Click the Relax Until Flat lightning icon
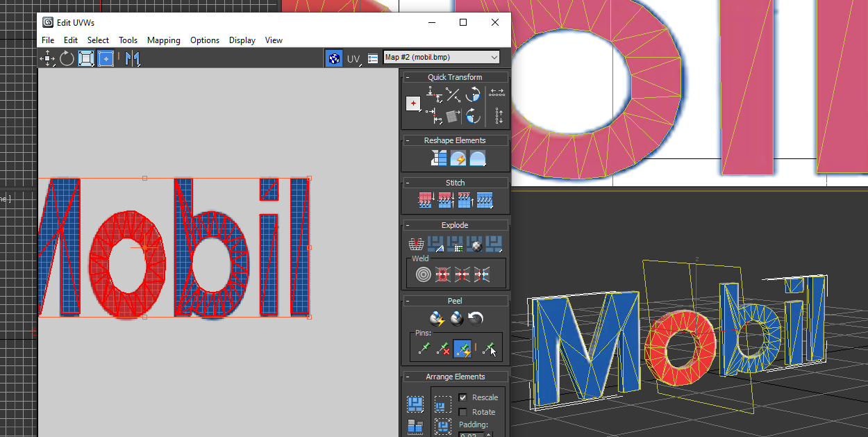The width and height of the screenshot is (868, 437). click(458, 158)
